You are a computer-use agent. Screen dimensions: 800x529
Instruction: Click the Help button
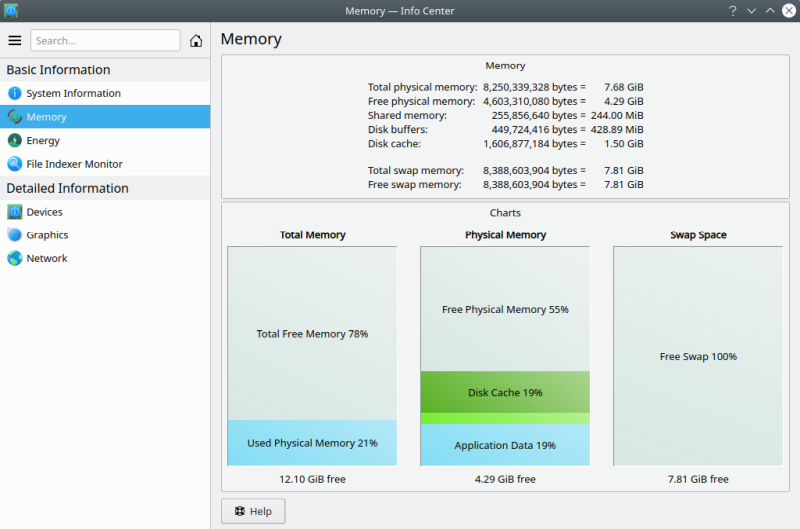point(253,511)
